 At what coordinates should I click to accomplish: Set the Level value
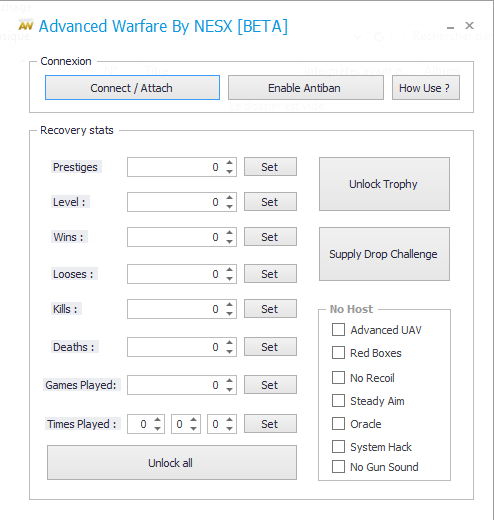click(270, 202)
